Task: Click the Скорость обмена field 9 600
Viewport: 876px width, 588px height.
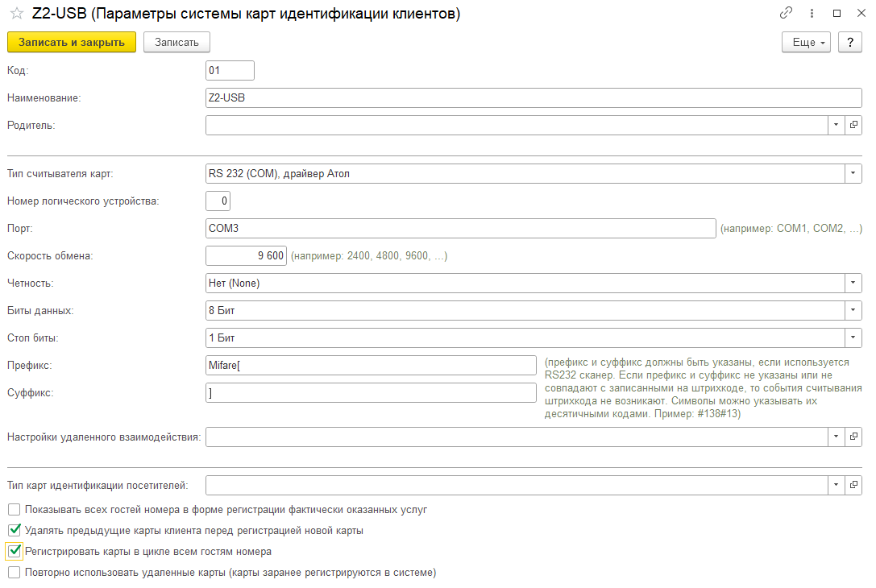Action: (x=246, y=256)
